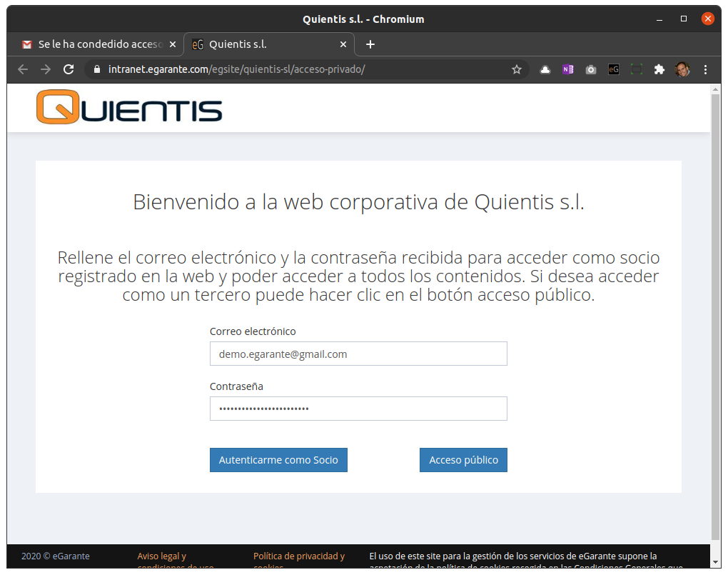This screenshot has height=575, width=728.
Task: Open the green bracket capture extension
Action: pos(637,70)
